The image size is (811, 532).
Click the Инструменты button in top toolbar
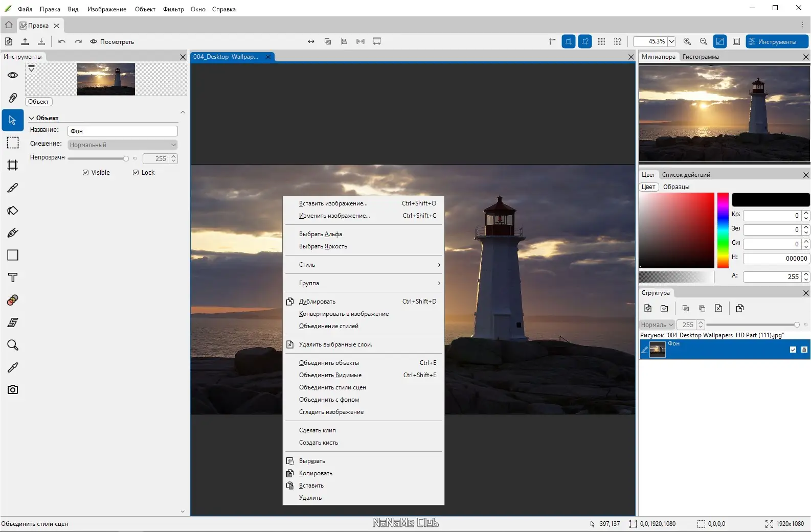click(x=777, y=42)
